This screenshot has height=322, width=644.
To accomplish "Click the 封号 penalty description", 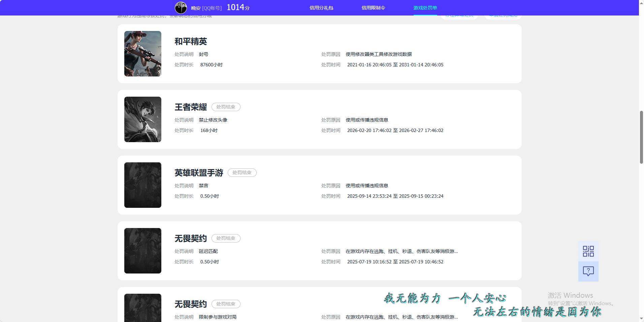I will (203, 54).
